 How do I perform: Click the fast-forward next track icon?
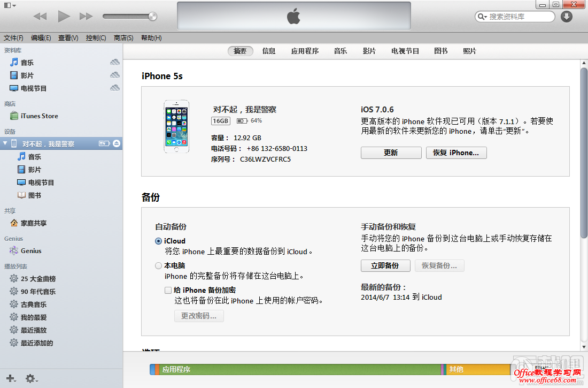click(86, 17)
